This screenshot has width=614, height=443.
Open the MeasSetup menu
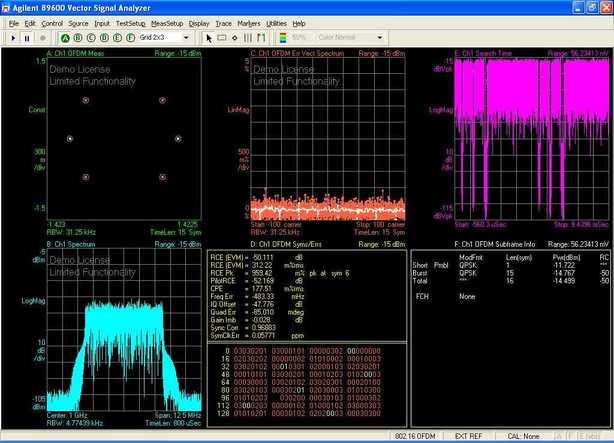167,24
